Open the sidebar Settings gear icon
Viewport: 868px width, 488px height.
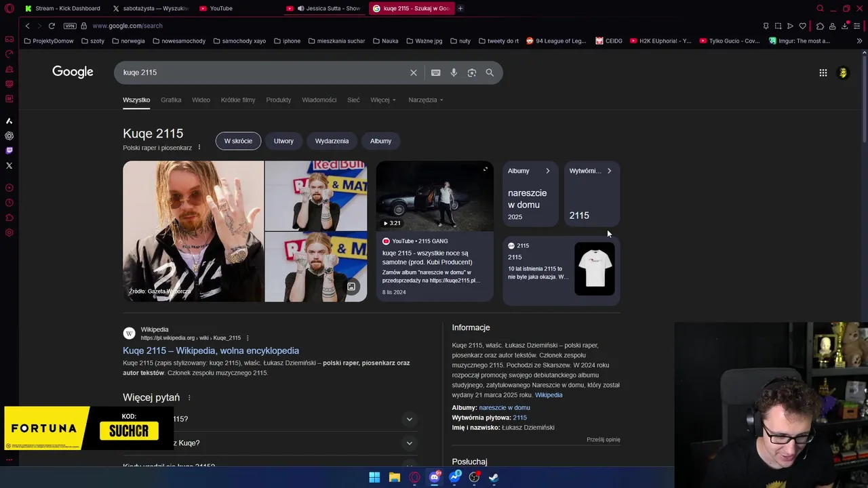(x=9, y=232)
